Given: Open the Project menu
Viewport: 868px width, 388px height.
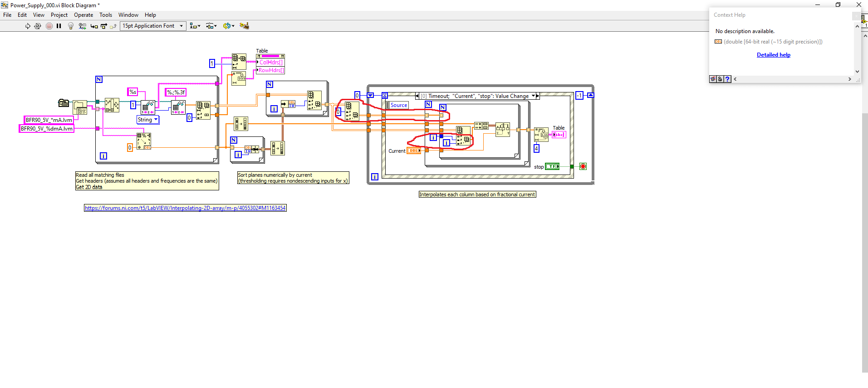Looking at the screenshot, I should click(x=59, y=15).
